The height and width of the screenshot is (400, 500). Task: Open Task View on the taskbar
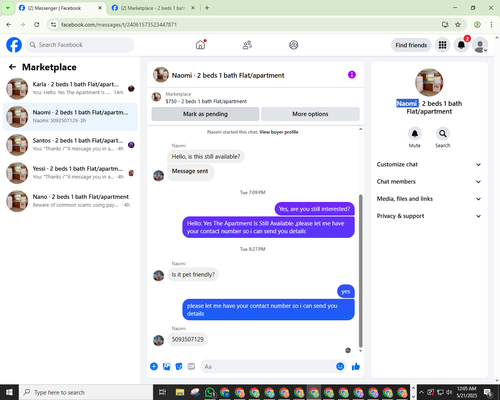click(x=162, y=392)
